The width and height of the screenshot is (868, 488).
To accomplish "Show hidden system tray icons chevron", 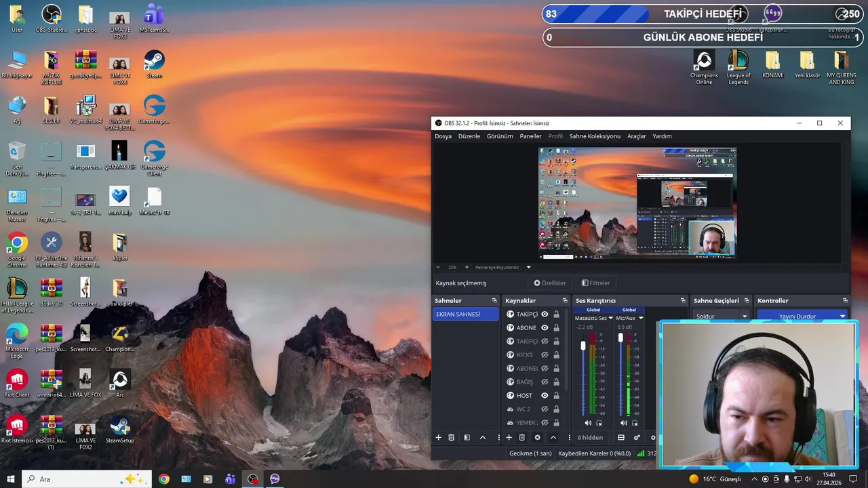I will (754, 479).
